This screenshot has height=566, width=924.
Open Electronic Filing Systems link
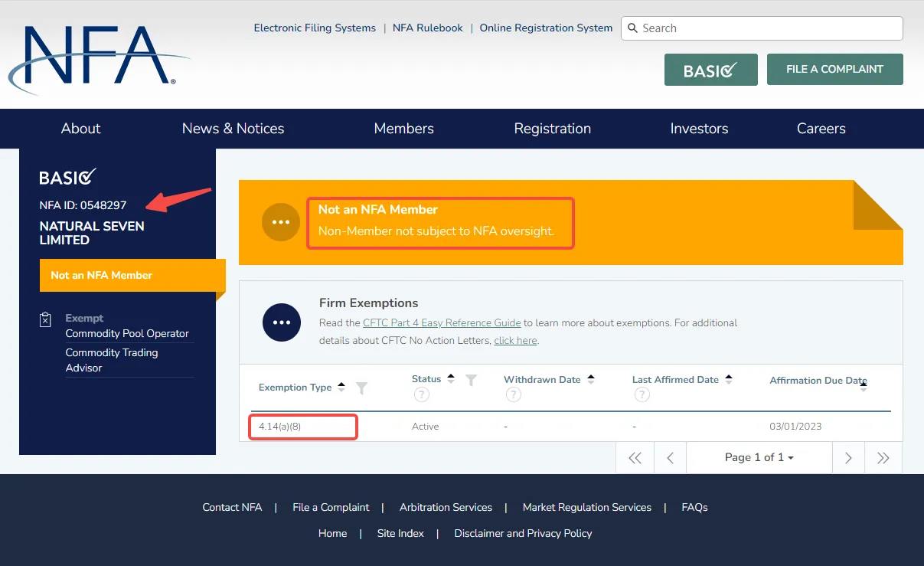pyautogui.click(x=315, y=28)
